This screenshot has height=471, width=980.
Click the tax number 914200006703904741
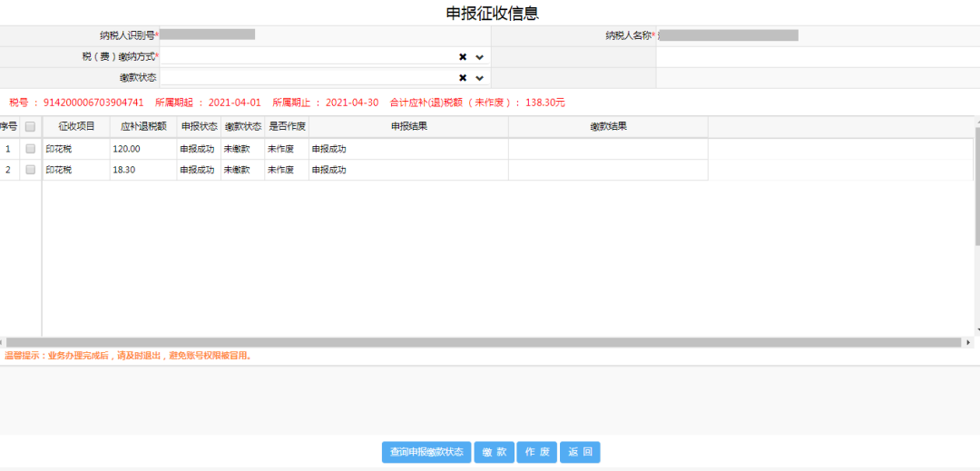click(93, 103)
